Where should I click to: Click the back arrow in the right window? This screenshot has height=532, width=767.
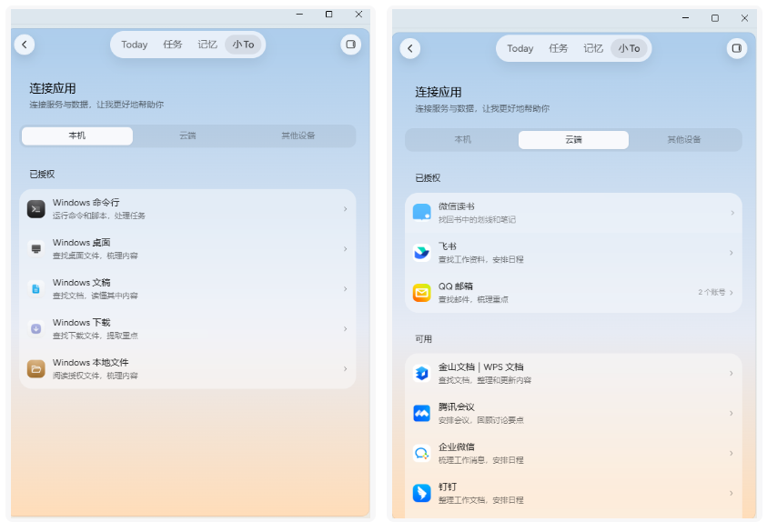tap(410, 48)
